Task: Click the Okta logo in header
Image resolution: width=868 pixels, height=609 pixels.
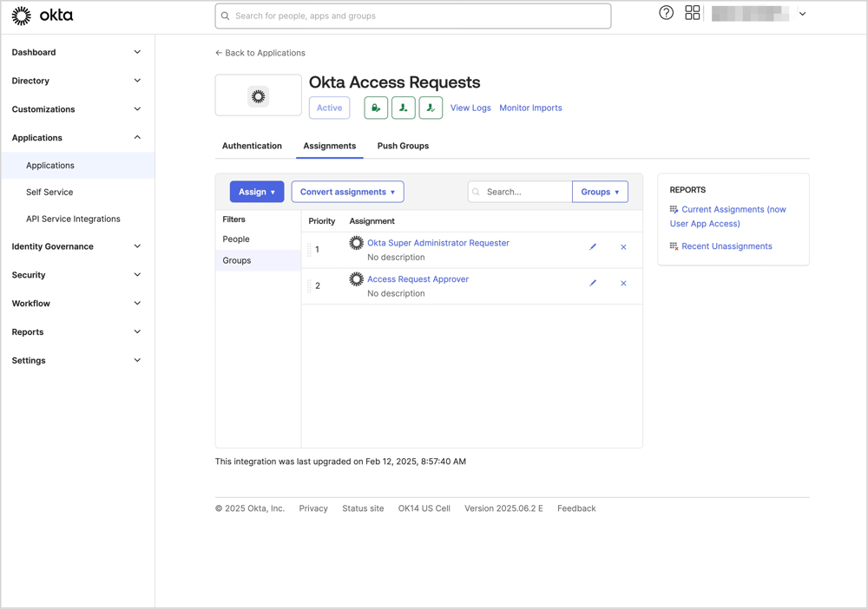Action: click(x=43, y=16)
